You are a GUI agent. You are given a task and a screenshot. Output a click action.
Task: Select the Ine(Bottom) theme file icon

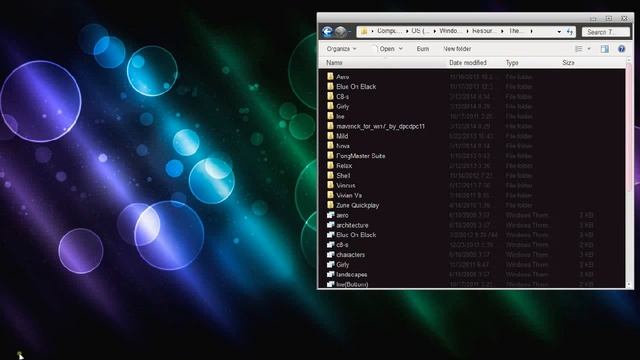coord(331,284)
